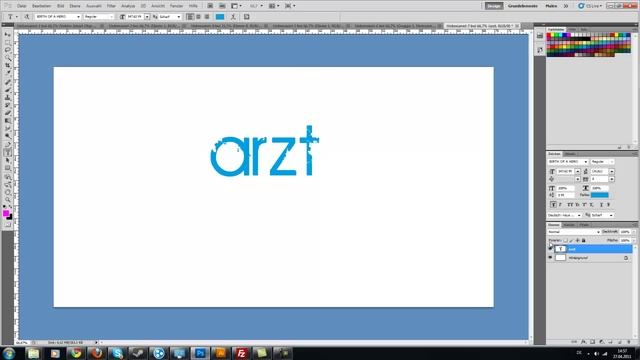Screen dimensions: 640x360
Task: Open the Ansicht menu
Action: click(158, 6)
